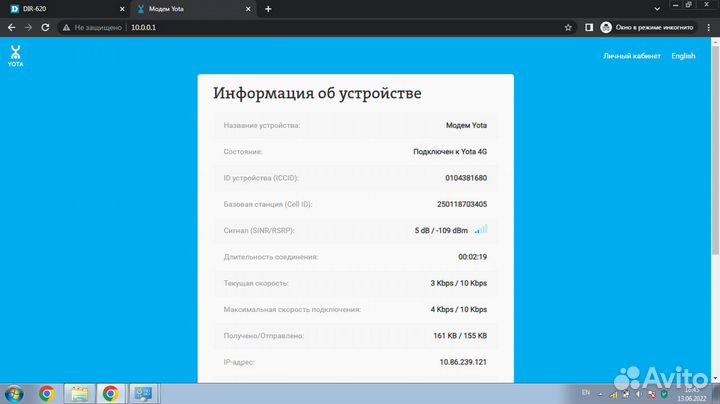
Task: Click the IP address 10.86.239.121
Action: click(x=463, y=362)
